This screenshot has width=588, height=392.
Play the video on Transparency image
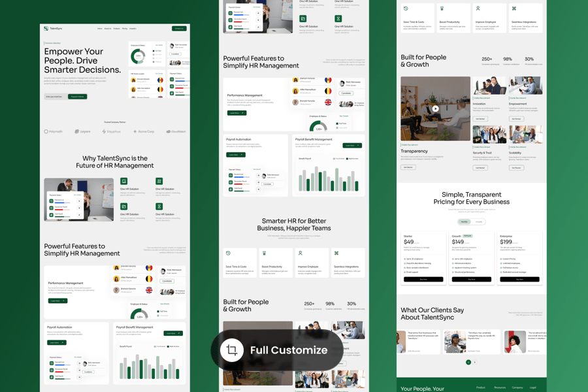(x=435, y=109)
